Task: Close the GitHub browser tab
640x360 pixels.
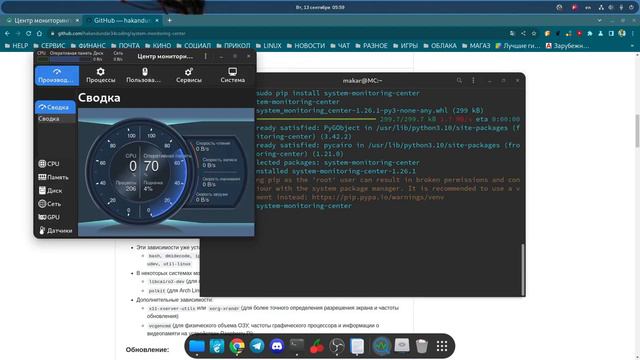Action: click(x=157, y=20)
